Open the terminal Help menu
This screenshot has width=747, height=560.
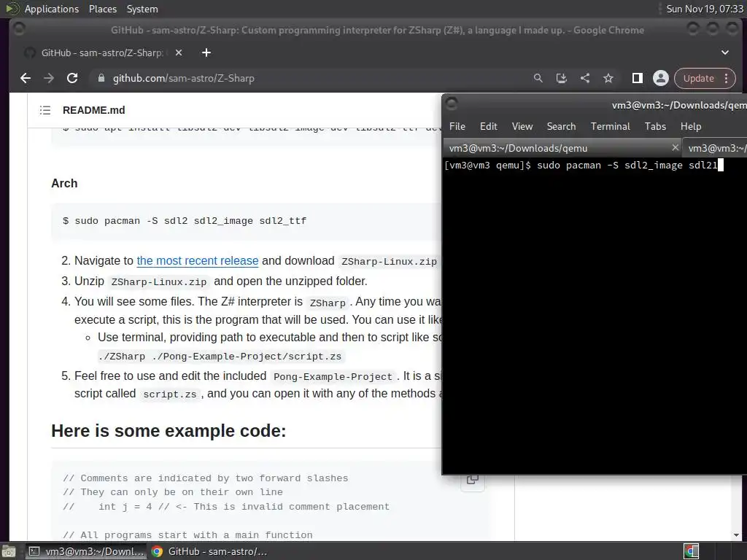(x=691, y=126)
